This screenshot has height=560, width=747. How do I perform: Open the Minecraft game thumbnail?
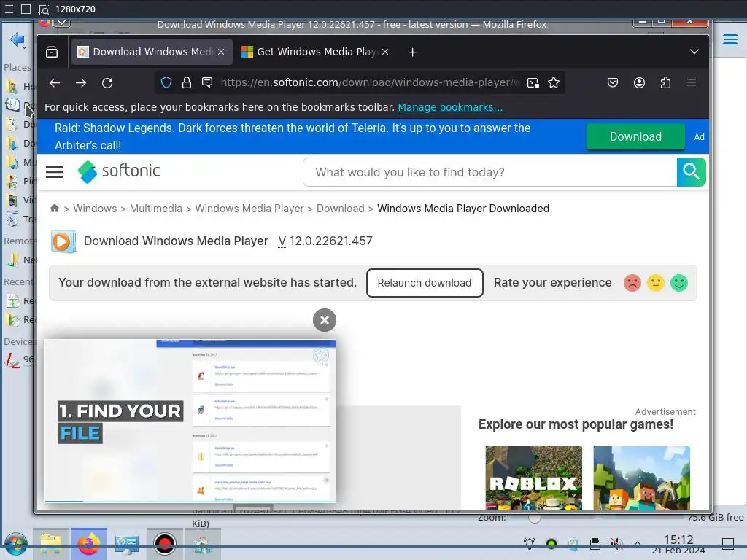point(641,478)
